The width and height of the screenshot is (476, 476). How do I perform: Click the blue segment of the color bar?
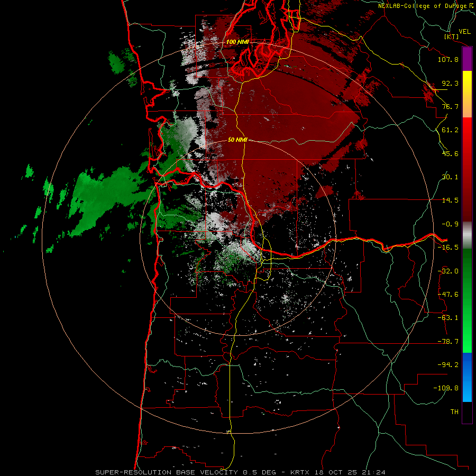coord(467,377)
